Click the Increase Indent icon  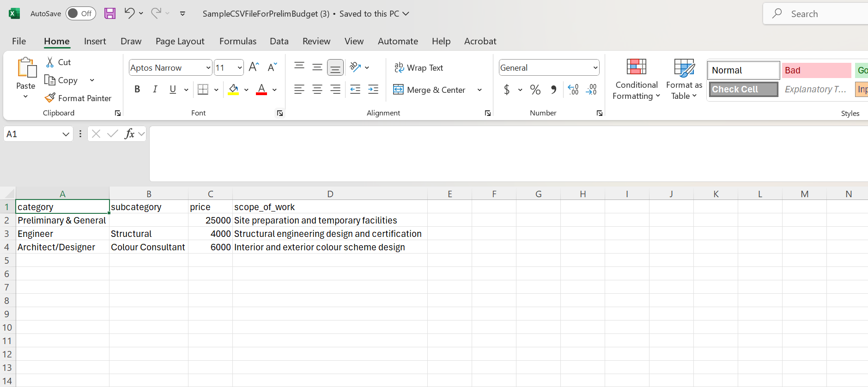(x=373, y=90)
